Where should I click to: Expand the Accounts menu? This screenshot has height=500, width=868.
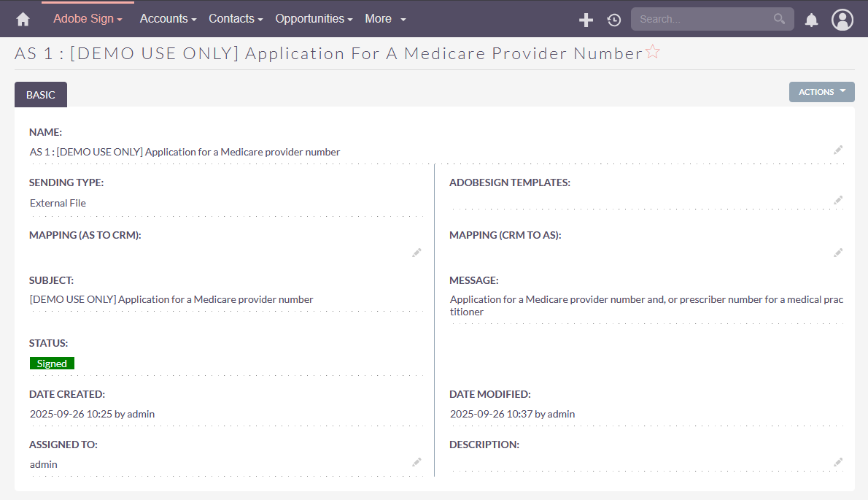pyautogui.click(x=168, y=19)
